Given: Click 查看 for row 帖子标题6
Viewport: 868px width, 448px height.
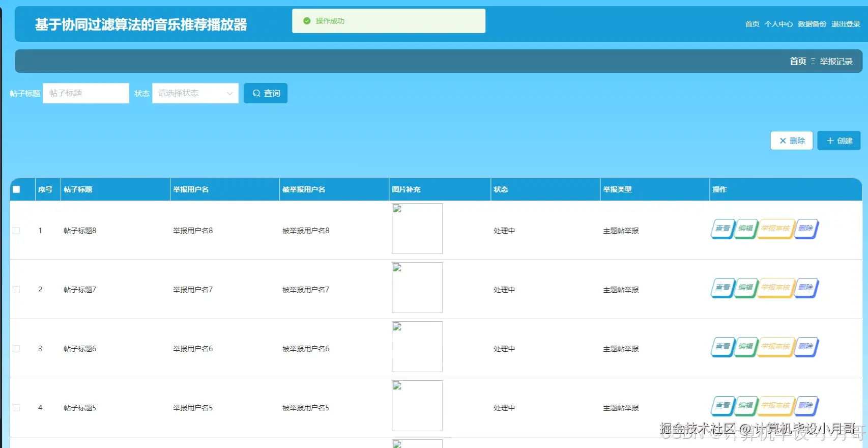Looking at the screenshot, I should 722,347.
